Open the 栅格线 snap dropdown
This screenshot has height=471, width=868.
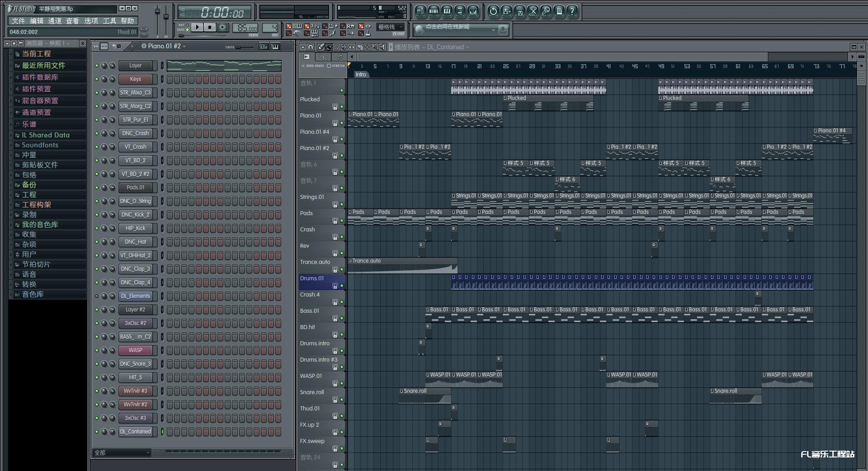tap(391, 27)
